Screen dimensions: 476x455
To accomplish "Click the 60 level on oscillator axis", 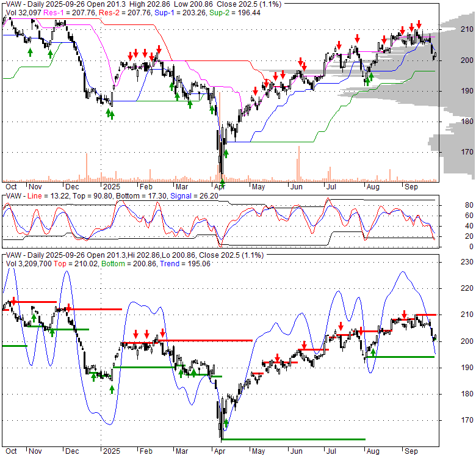I will [469, 216].
